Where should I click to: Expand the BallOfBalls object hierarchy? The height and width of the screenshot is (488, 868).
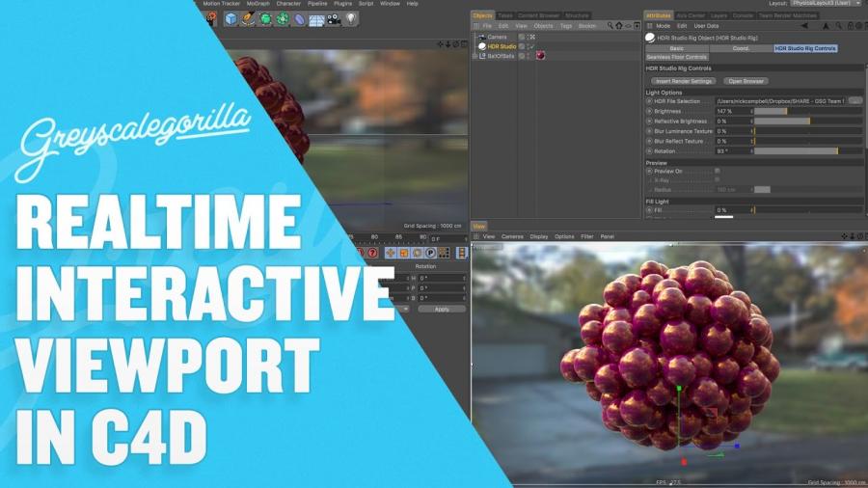(475, 56)
